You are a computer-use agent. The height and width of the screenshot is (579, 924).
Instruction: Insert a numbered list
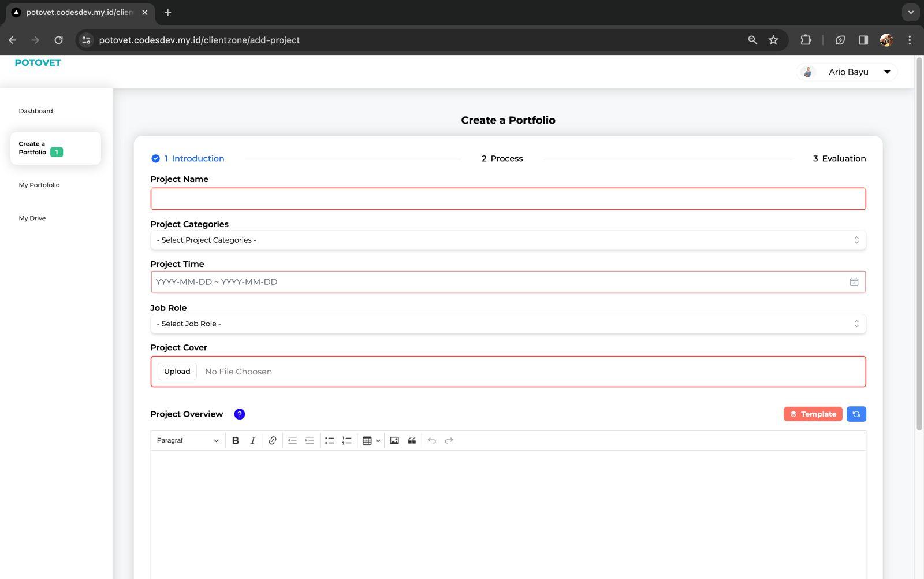pos(346,440)
